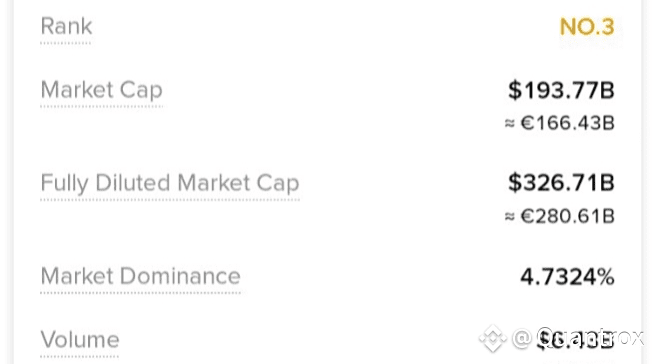Click the word Cap in Market Cap
This screenshot has width=652, height=364.
point(141,91)
